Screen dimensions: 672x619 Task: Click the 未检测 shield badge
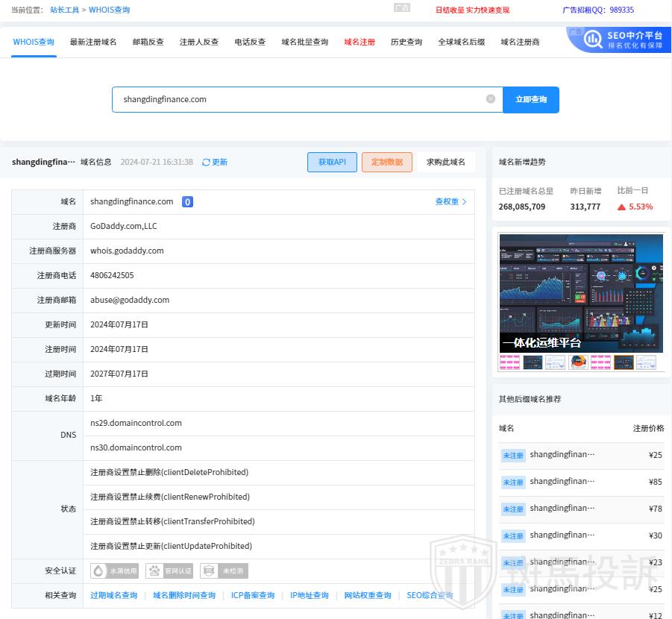[224, 571]
